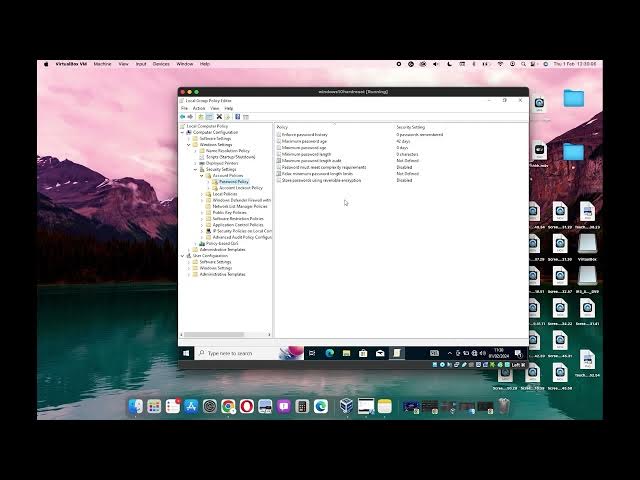Viewport: 640px width, 480px height.
Task: Click the Forward arrow in the editor toolbar
Action: (x=190, y=117)
